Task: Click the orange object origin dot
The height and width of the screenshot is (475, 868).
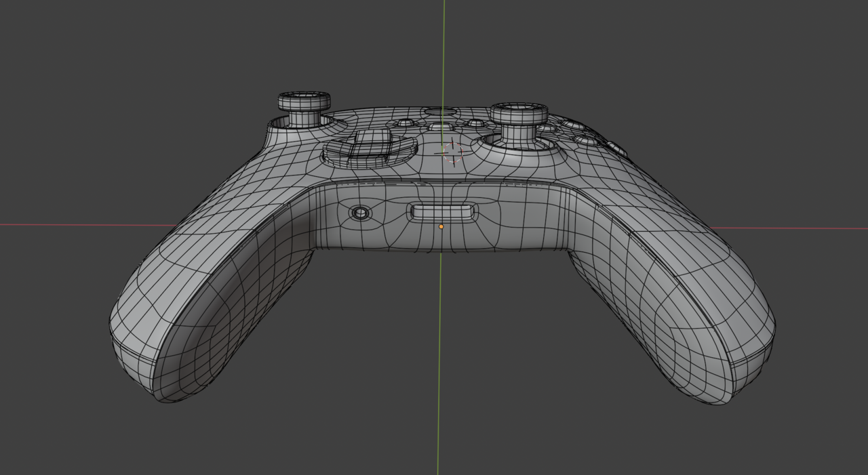Action: click(441, 226)
